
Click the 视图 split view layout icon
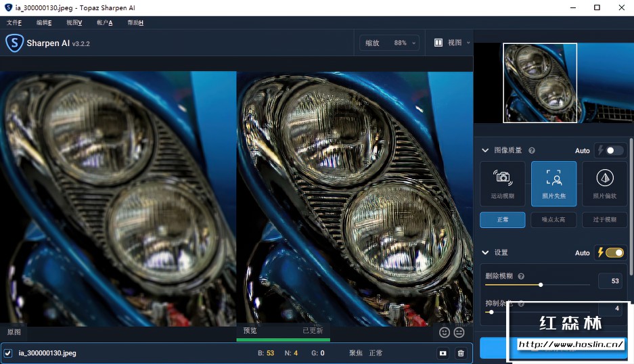(438, 43)
